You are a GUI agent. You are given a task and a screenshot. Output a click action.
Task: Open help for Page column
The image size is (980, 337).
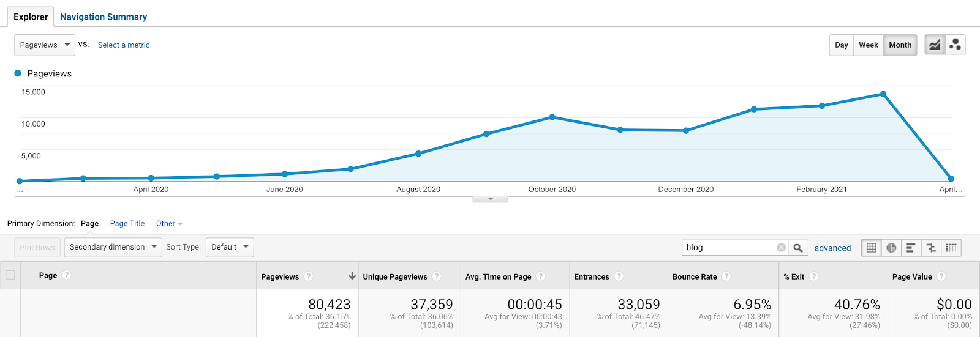(x=67, y=275)
